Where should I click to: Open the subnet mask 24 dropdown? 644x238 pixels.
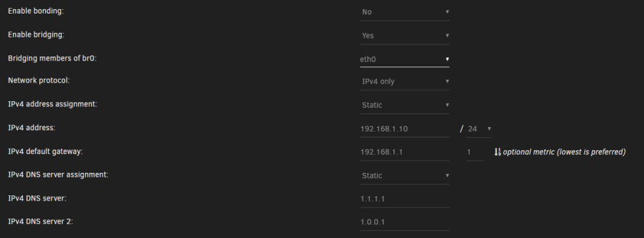coord(478,128)
